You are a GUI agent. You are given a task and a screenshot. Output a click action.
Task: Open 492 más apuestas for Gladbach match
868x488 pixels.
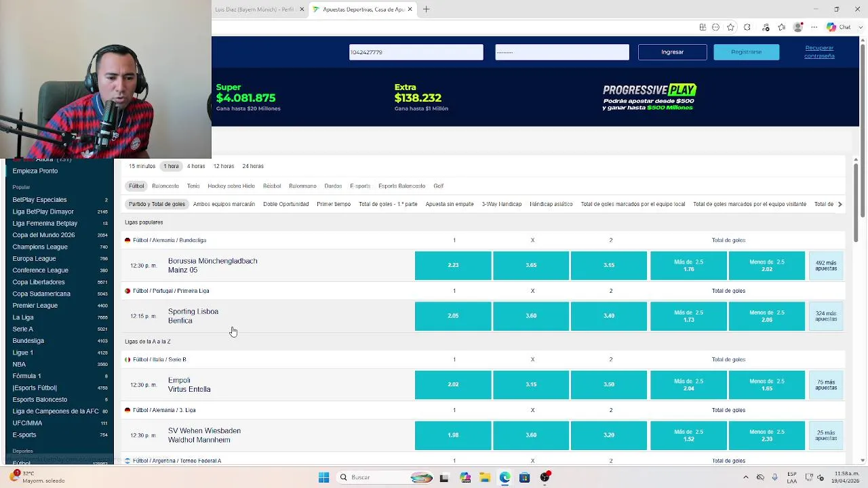pos(826,266)
